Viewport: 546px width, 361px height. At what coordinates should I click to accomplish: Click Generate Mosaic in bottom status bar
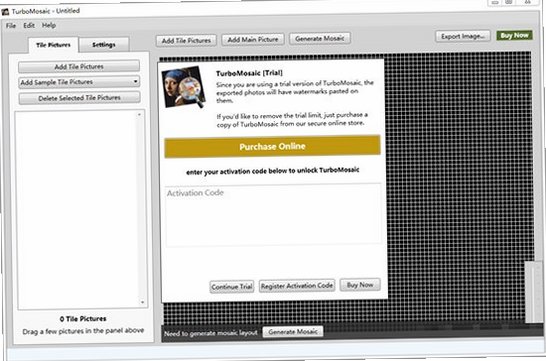(x=293, y=332)
